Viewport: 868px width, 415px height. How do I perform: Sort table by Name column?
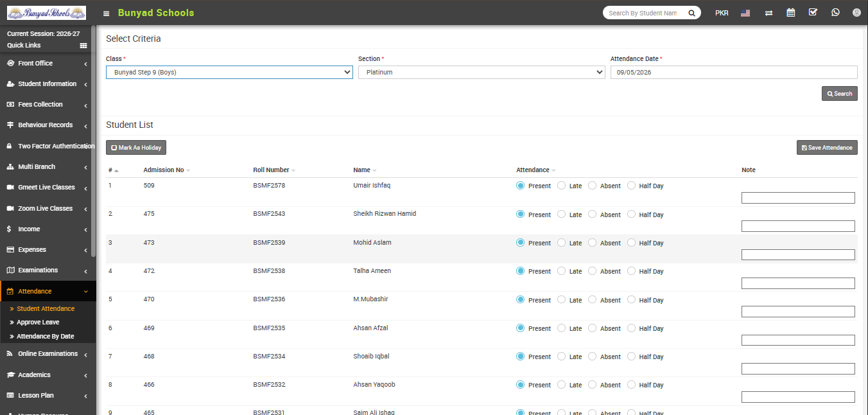365,170
